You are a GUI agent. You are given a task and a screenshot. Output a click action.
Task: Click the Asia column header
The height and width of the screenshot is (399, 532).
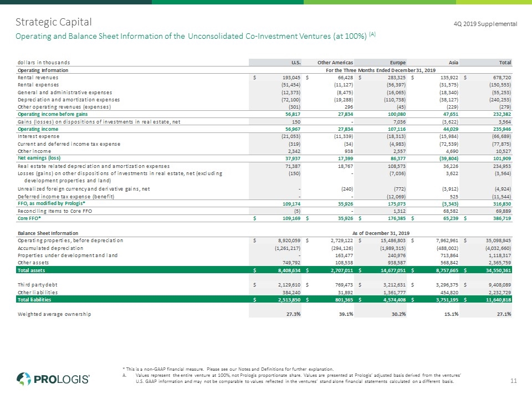(x=453, y=63)
